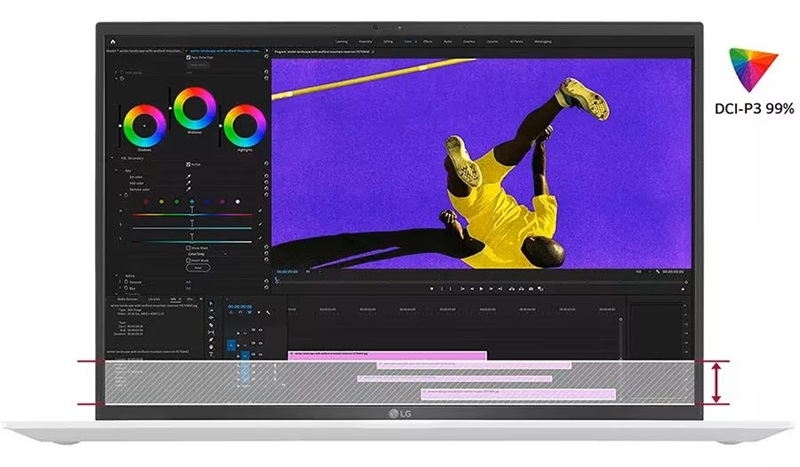The image size is (800, 467).
Task: Switch to the Learning workspace
Action: (x=341, y=42)
